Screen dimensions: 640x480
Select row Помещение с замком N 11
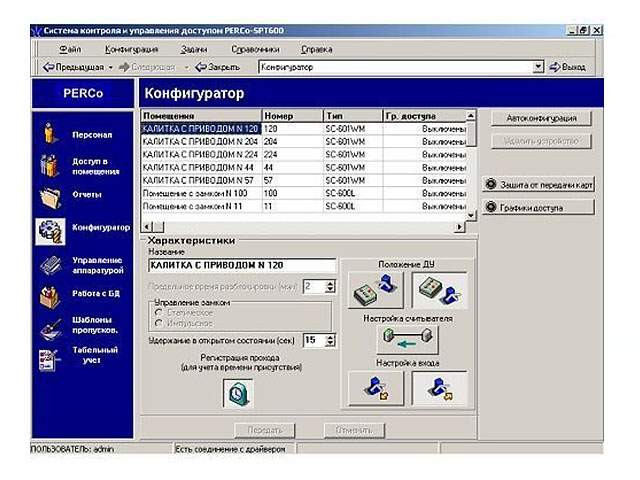(304, 207)
